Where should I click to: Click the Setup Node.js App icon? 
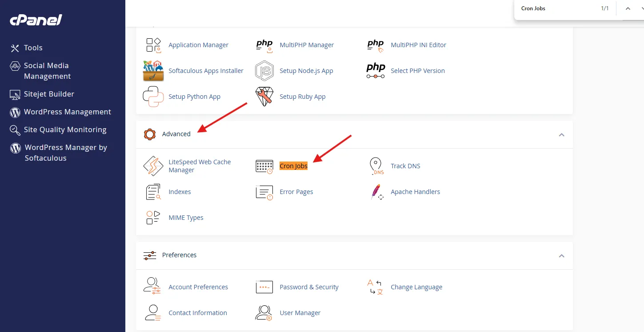pos(264,71)
